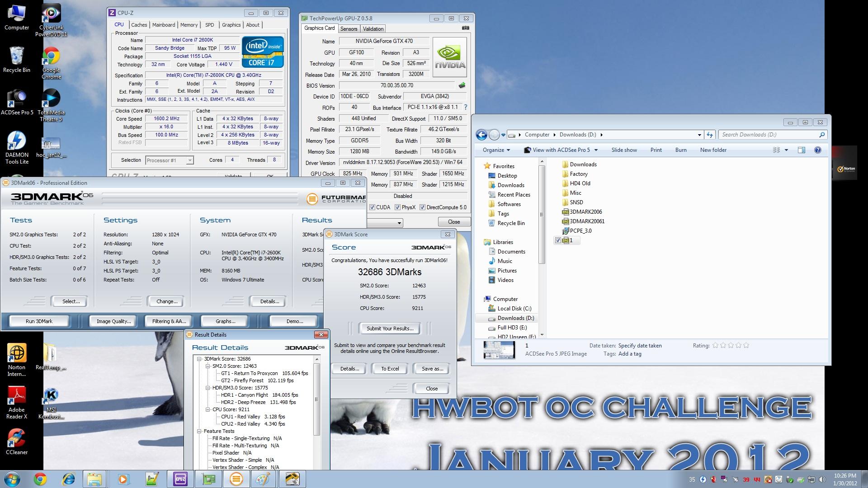
Task: Click the volume speaker tray icon
Action: tap(822, 479)
